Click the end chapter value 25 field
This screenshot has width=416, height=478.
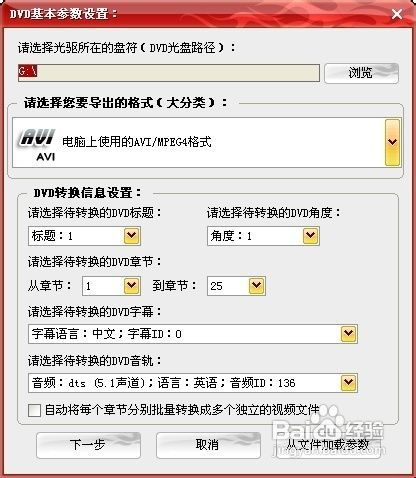(228, 286)
